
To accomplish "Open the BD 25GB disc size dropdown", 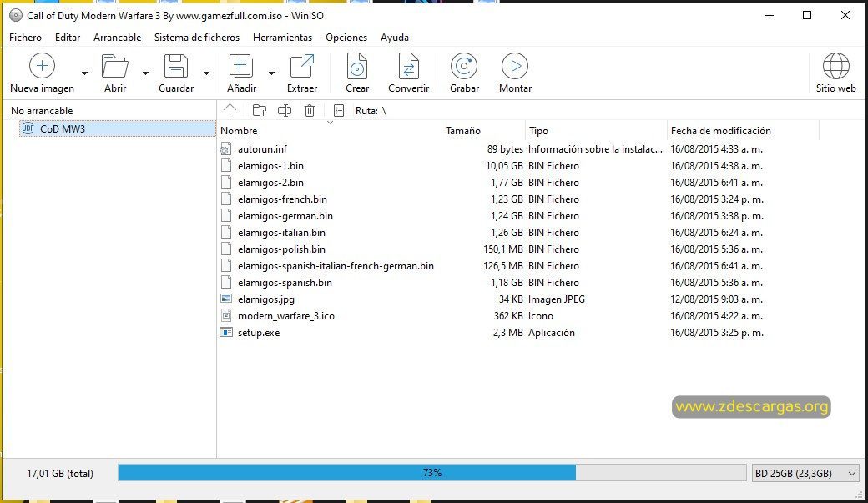I will (x=805, y=473).
